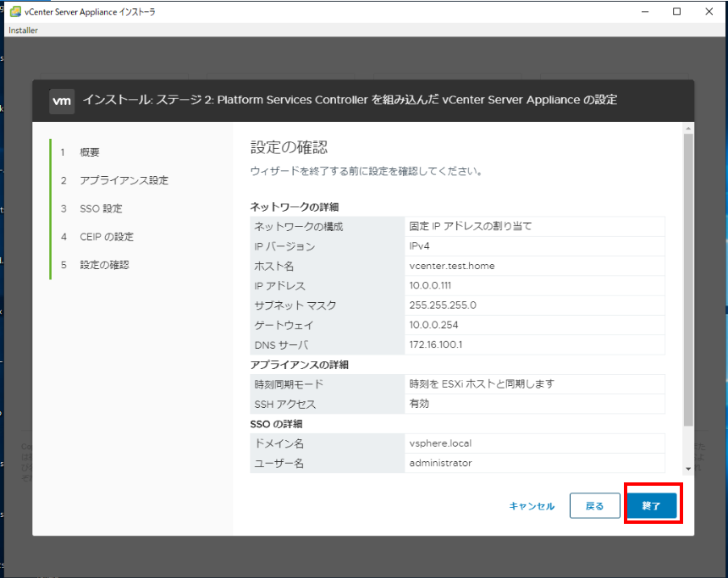Click IP version value IPv4
Viewport: 728px width, 578px height.
(x=419, y=246)
